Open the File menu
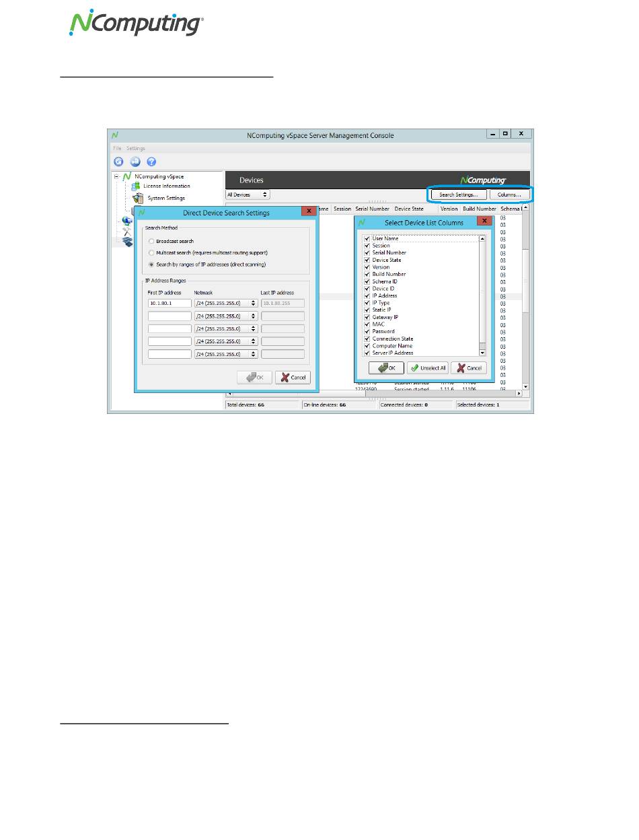This screenshot has width=639, height=840. pos(117,148)
